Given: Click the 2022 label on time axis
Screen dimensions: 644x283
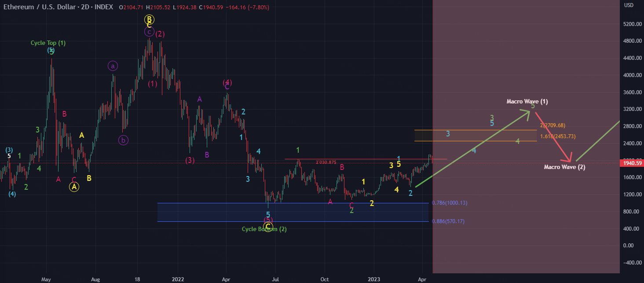Looking at the screenshot, I should tap(178, 279).
